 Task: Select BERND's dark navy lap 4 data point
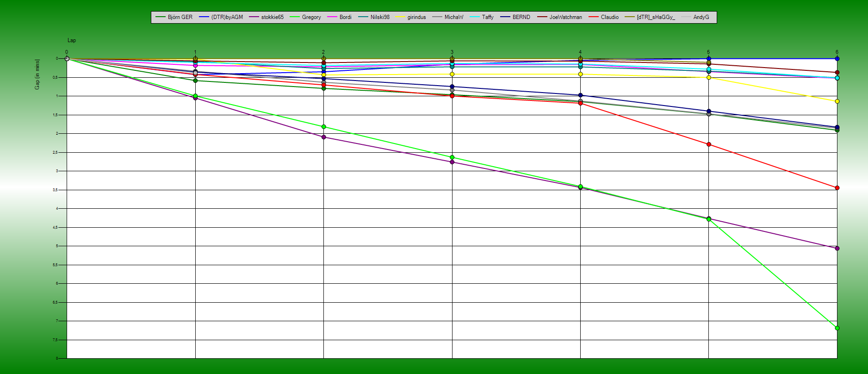(580, 95)
